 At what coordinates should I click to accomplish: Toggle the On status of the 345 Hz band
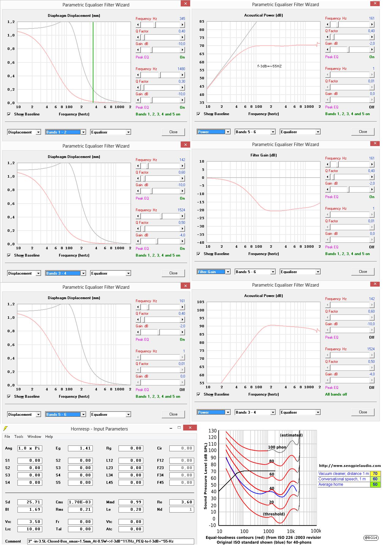(x=182, y=57)
